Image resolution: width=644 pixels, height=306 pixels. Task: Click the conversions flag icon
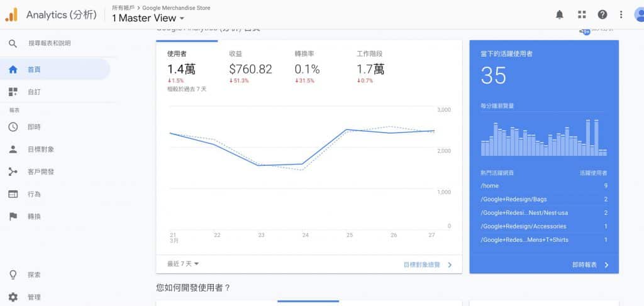click(x=13, y=216)
